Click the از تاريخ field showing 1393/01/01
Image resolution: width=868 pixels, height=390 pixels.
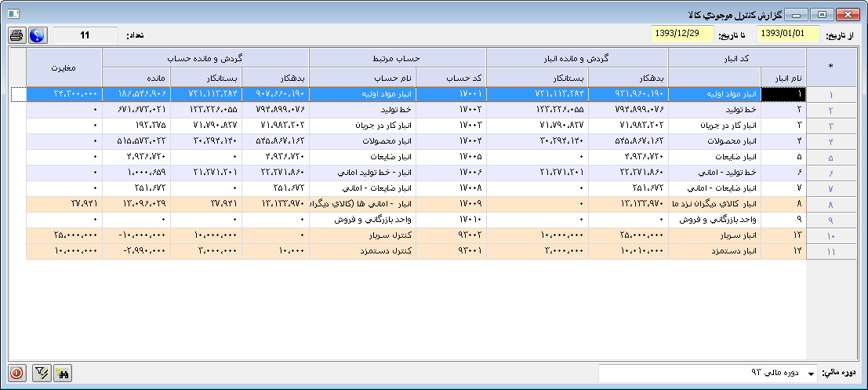788,35
